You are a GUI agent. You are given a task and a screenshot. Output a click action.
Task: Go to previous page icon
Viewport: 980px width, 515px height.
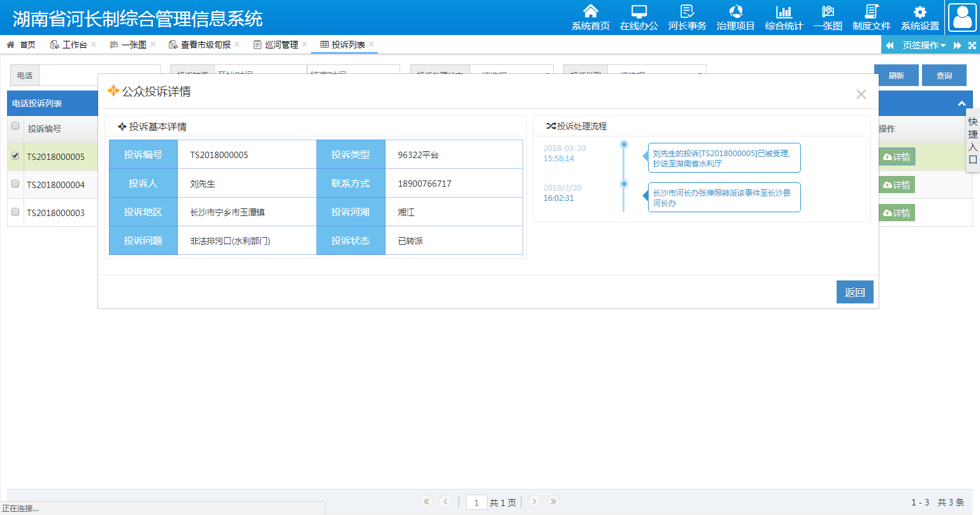[x=446, y=502]
